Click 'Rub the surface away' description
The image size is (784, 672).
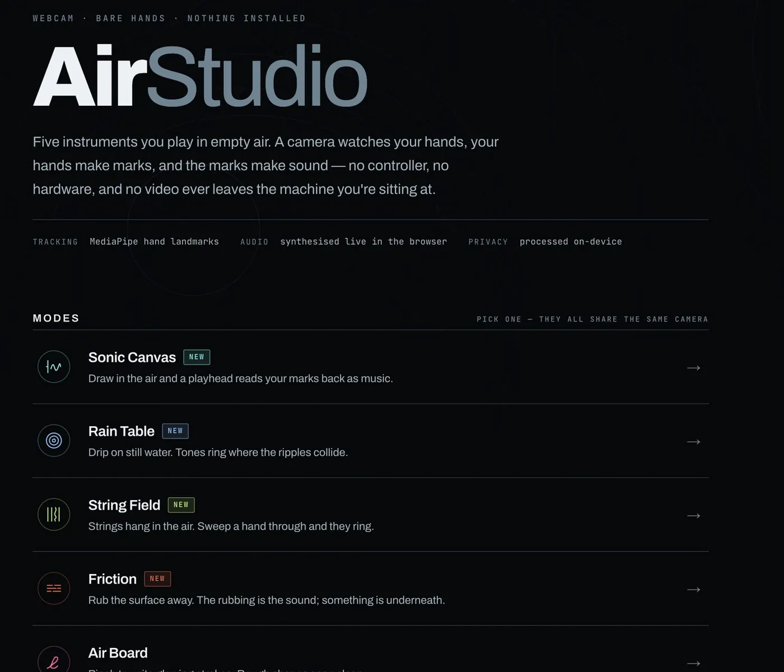tap(267, 600)
